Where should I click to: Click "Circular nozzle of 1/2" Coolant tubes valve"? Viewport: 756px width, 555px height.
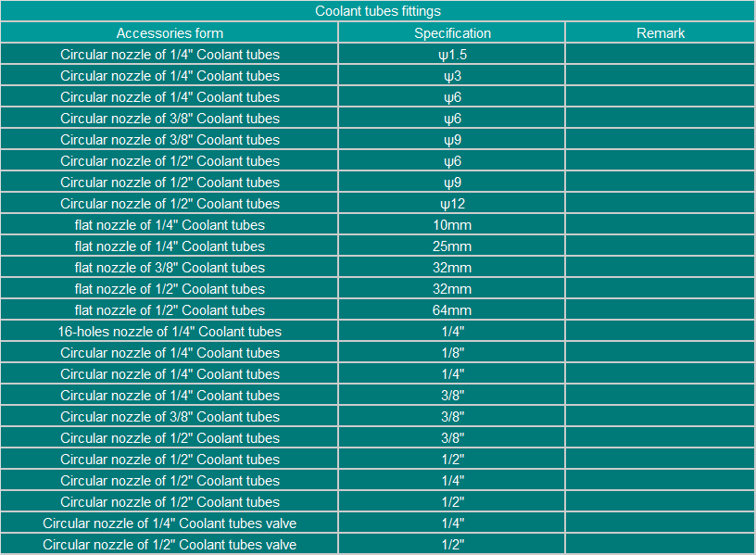click(170, 545)
